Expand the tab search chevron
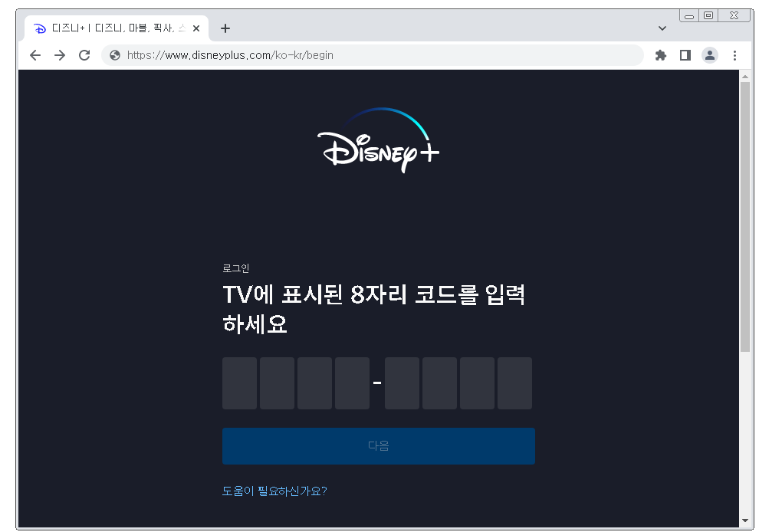The width and height of the screenshot is (759, 532). 662,28
